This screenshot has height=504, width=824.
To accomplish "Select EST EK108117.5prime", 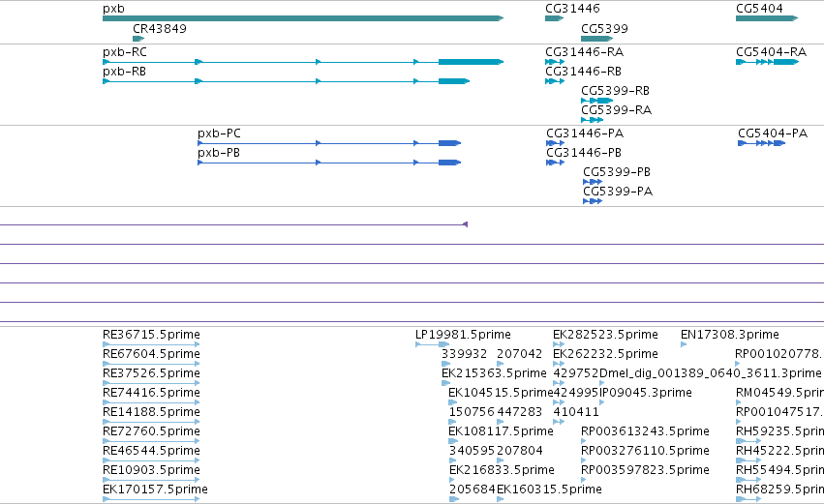I will point(501,431).
